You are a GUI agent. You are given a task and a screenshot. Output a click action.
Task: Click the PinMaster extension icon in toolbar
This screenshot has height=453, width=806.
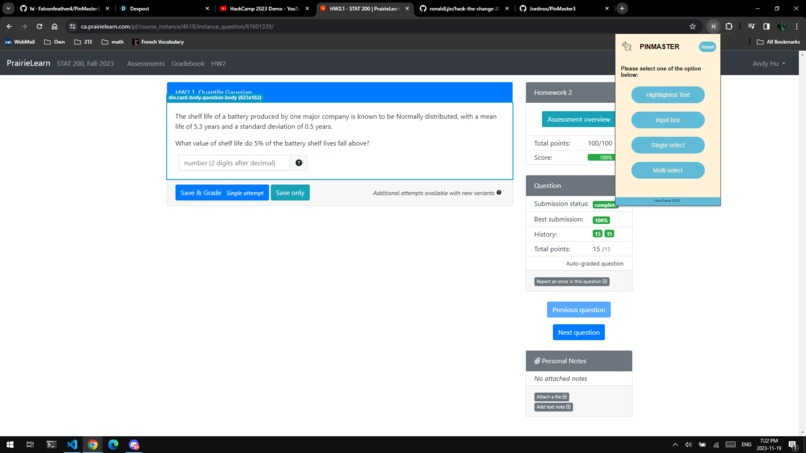pos(713,26)
